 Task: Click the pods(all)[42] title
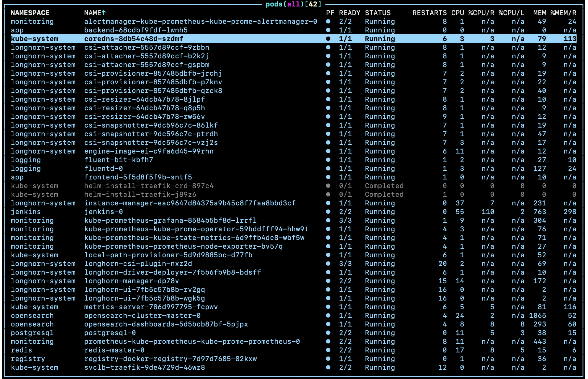tap(294, 4)
